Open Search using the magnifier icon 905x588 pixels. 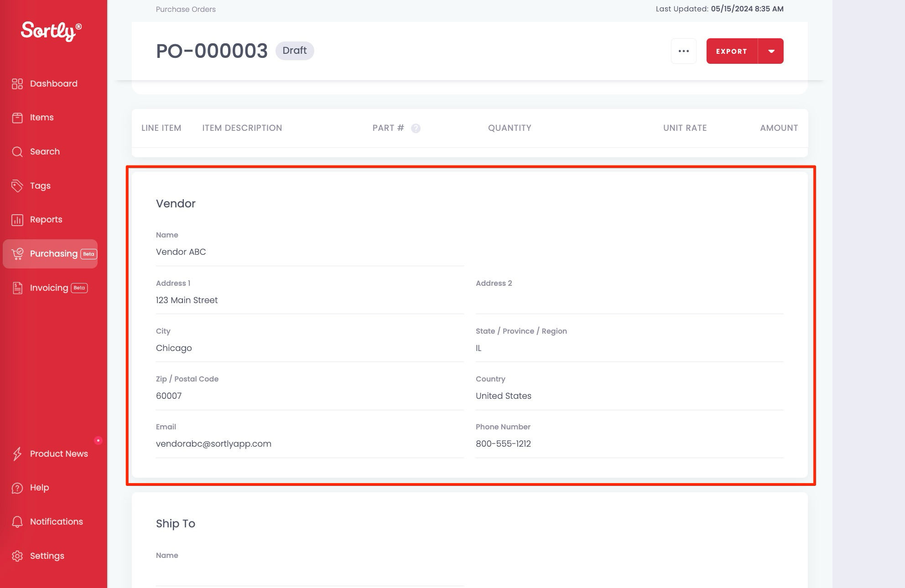(17, 151)
